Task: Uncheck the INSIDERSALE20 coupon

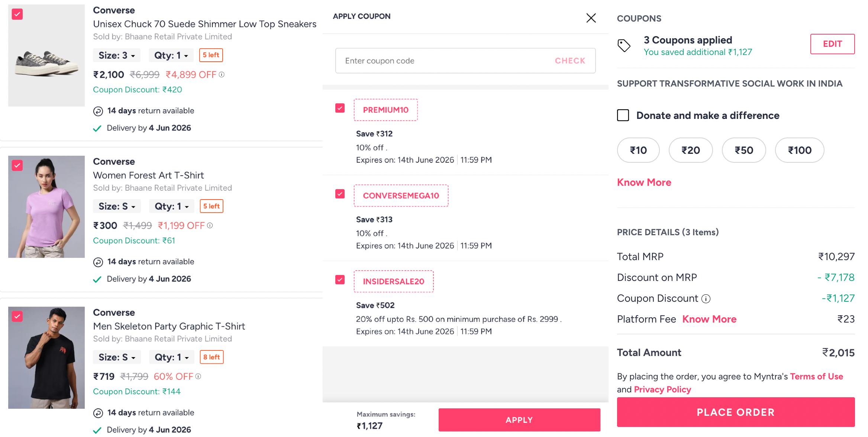Action: (340, 279)
